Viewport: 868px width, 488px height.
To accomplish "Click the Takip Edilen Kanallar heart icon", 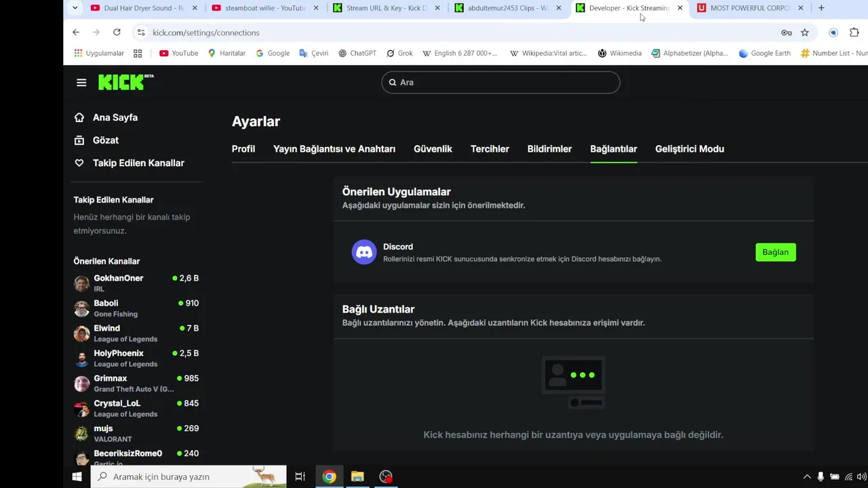I will (79, 163).
